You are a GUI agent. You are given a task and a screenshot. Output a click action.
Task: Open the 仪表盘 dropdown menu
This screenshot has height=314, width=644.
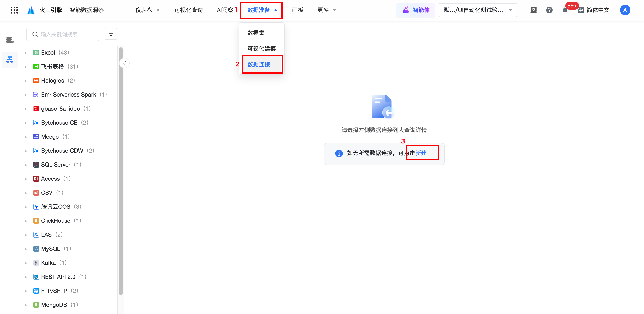click(147, 10)
